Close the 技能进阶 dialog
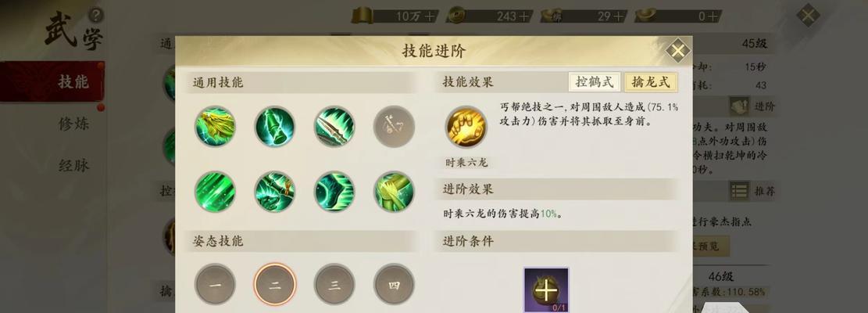Image resolution: width=868 pixels, height=313 pixels. [x=677, y=51]
